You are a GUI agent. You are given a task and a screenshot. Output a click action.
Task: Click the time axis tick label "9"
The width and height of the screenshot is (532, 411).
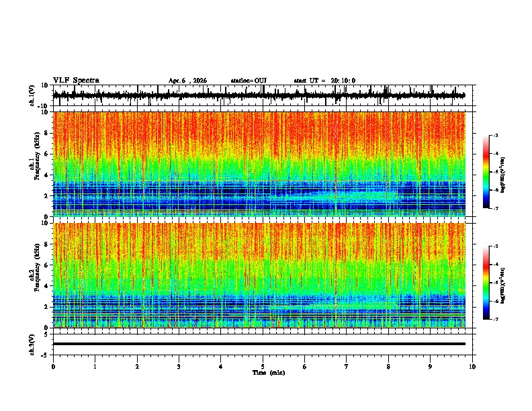(x=430, y=367)
